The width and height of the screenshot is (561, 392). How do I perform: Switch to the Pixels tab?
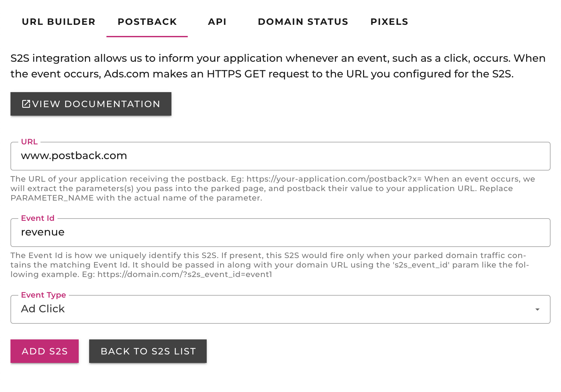click(389, 22)
